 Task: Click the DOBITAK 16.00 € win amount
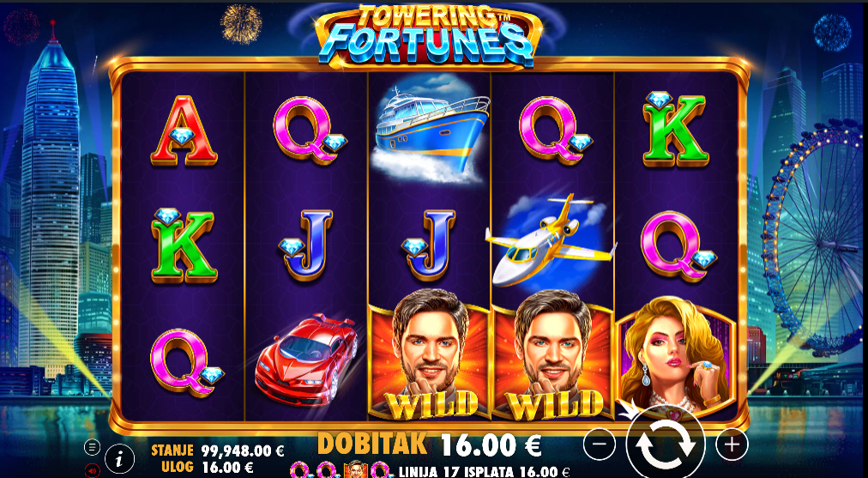pos(430,445)
